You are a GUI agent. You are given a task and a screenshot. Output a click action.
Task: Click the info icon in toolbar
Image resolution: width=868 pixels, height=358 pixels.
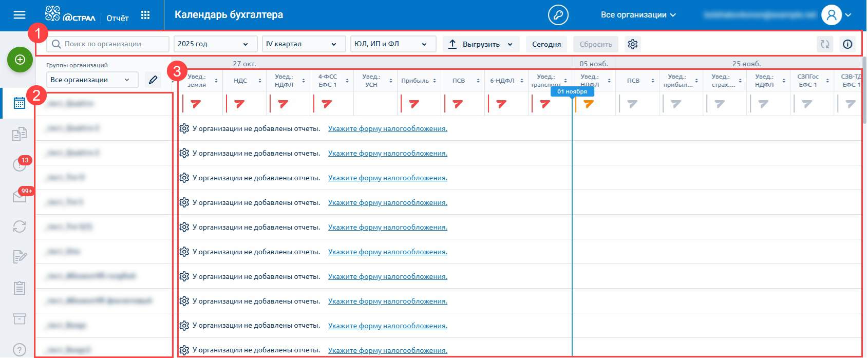click(x=847, y=44)
